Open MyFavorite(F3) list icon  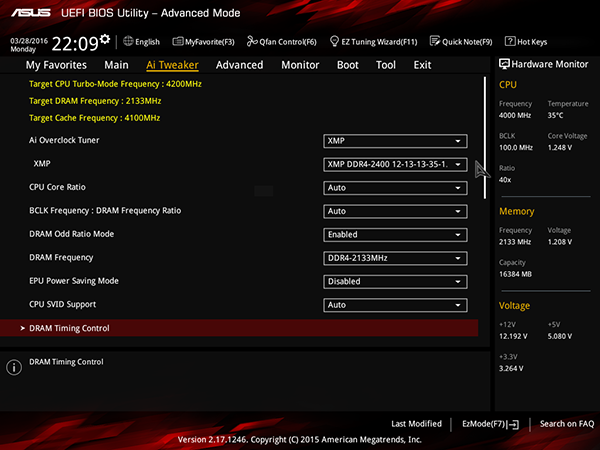tap(178, 41)
